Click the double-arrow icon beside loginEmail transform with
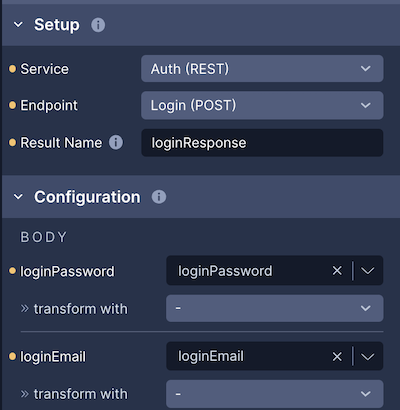Screen dimensions: 400x410 pyautogui.click(x=24, y=394)
